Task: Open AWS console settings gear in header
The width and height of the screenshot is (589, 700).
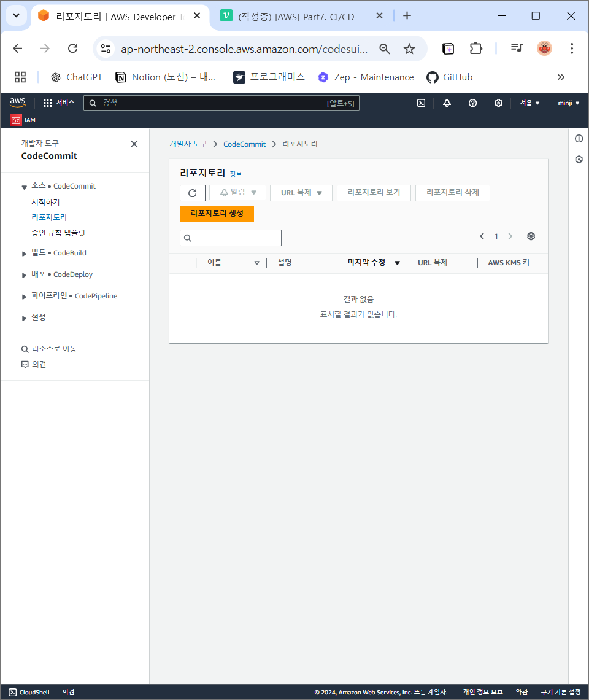Action: point(498,103)
